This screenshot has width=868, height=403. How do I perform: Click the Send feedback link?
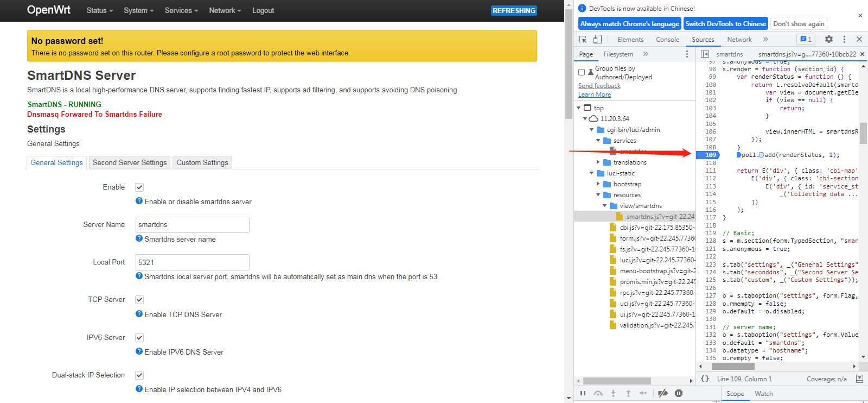tap(599, 86)
